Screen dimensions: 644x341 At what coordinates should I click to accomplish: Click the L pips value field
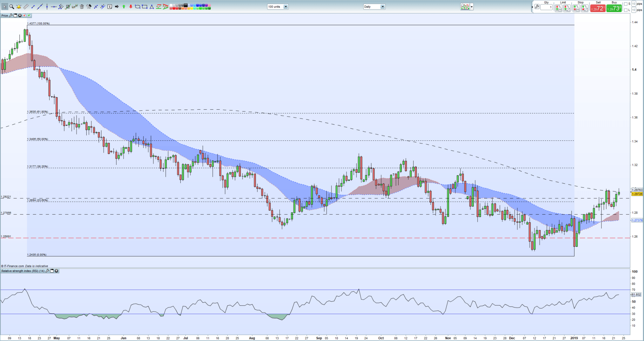coord(634,10)
